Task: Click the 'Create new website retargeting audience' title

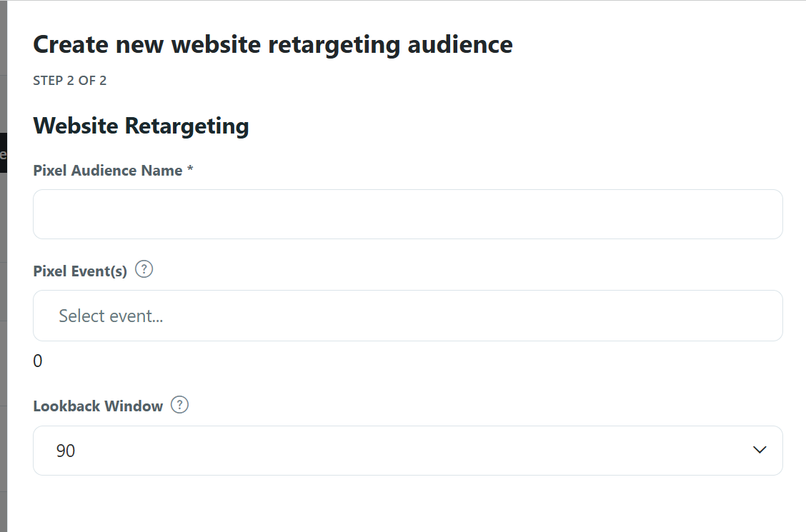Action: [x=273, y=45]
